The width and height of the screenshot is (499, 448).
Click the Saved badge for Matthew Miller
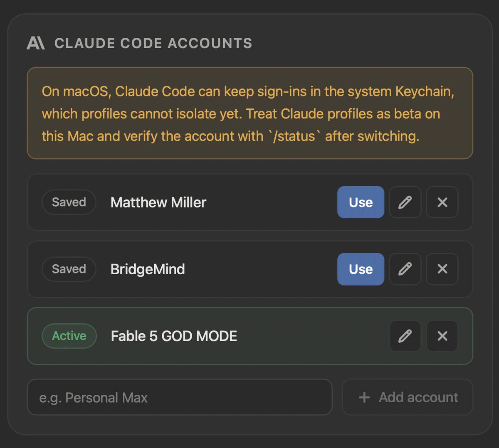point(69,202)
